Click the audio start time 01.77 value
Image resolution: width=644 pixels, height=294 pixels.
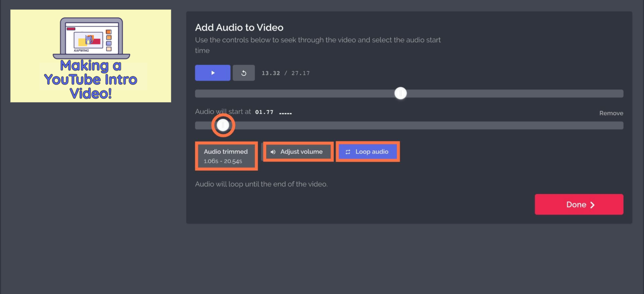click(x=264, y=112)
